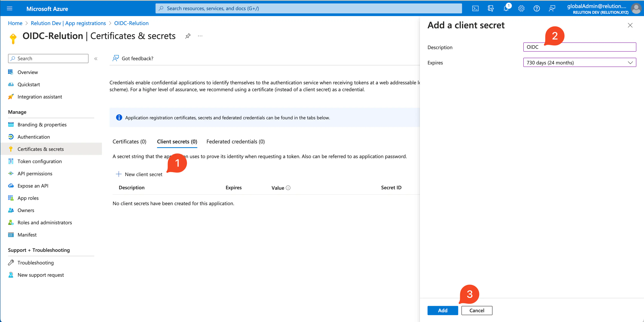Image resolution: width=644 pixels, height=322 pixels.
Task: Click New client secret
Action: coord(139,174)
